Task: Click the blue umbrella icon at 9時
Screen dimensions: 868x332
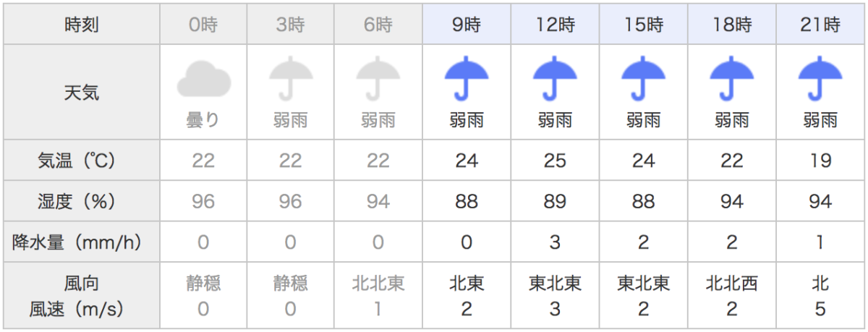Action: (x=467, y=80)
